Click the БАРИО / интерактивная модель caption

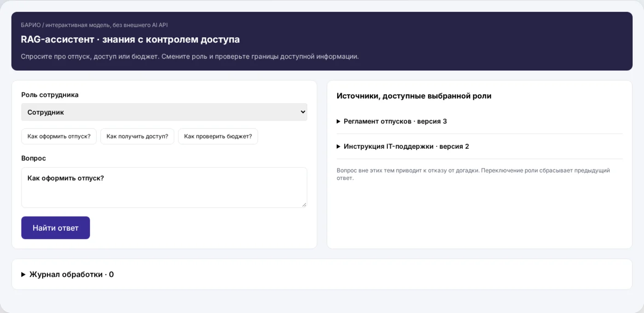(x=94, y=25)
